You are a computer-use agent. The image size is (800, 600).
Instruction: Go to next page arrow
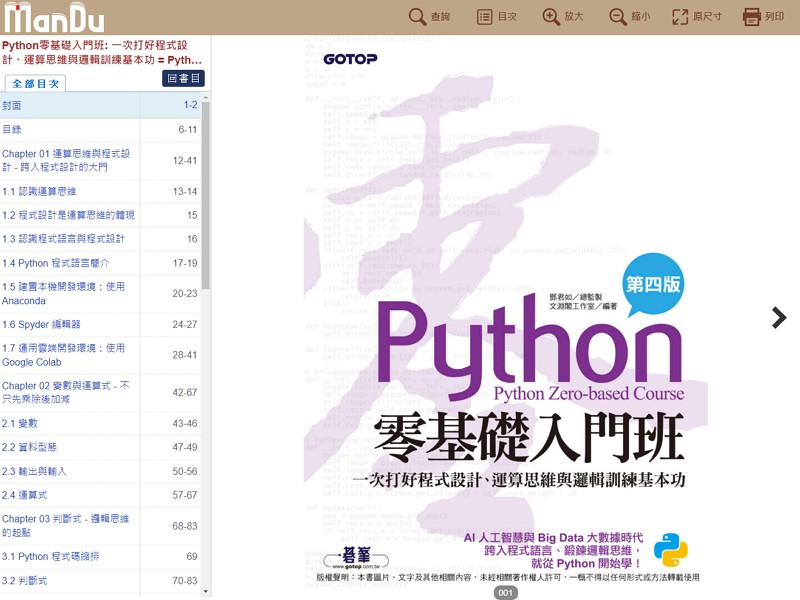(779, 318)
